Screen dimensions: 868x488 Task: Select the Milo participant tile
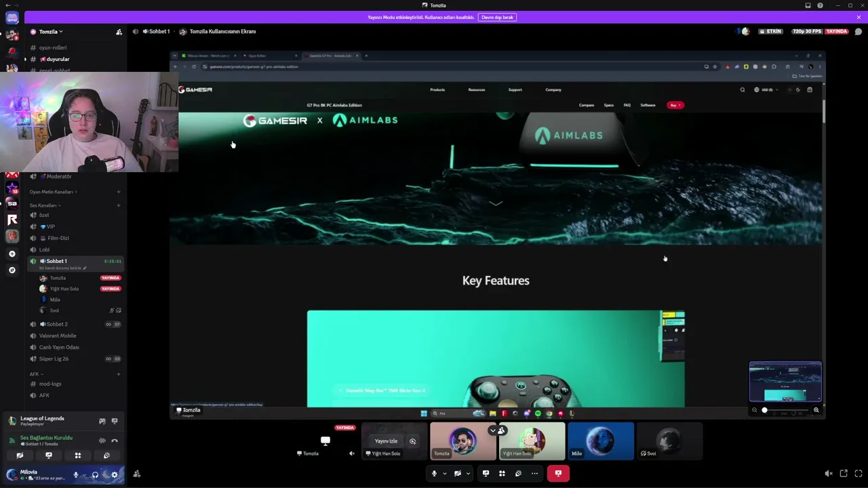coord(601,441)
